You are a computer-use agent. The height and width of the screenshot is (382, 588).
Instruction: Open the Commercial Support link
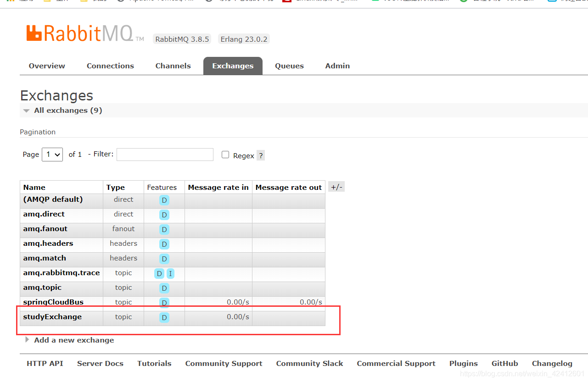point(396,364)
